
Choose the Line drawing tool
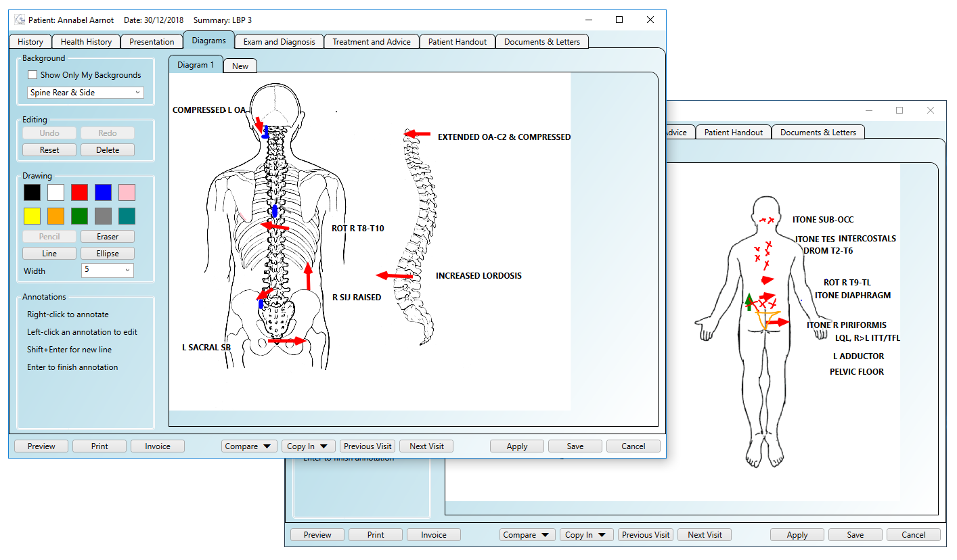pyautogui.click(x=49, y=254)
